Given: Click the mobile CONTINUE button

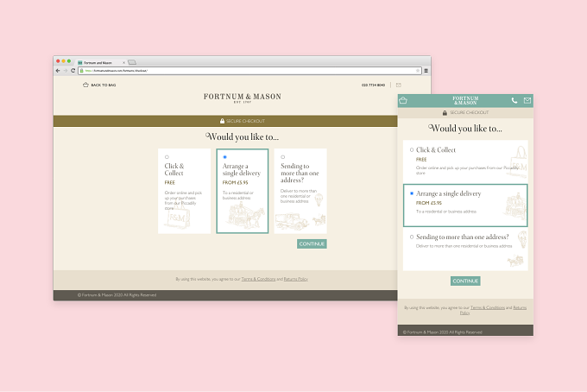Looking at the screenshot, I should click(x=465, y=281).
